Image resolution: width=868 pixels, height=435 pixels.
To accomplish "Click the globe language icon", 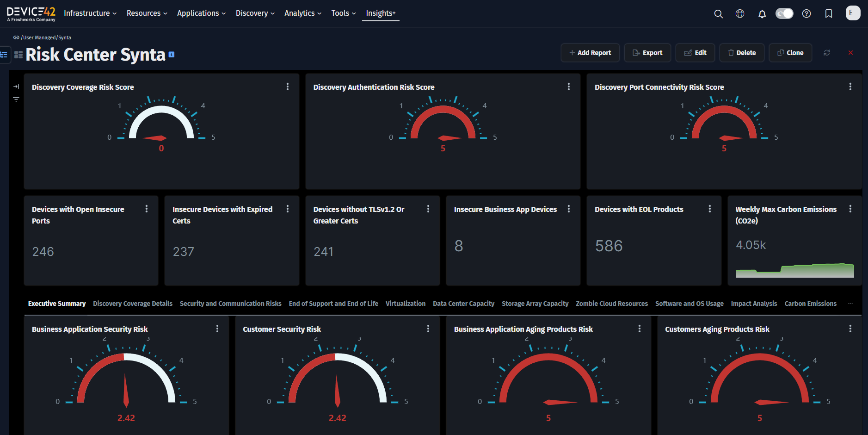I will pyautogui.click(x=740, y=14).
